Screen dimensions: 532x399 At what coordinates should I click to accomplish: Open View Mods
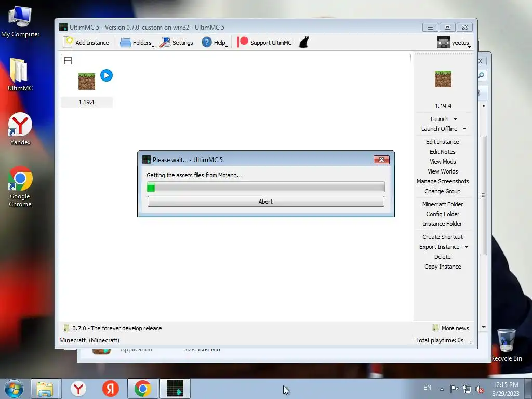coord(443,162)
